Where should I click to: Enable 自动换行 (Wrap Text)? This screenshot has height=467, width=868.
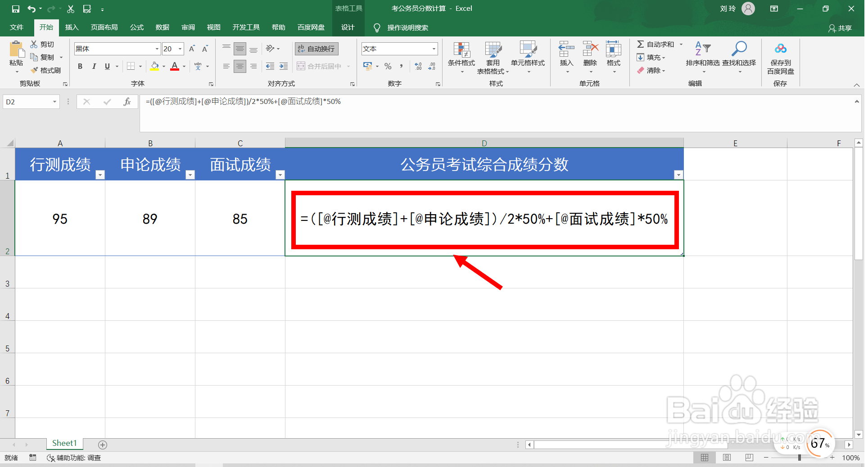coord(316,49)
